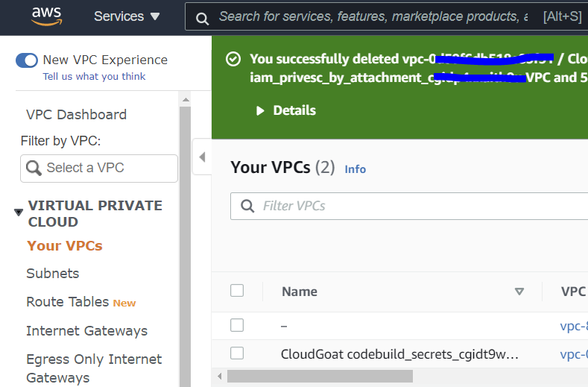Open the VPC ID link in the CloudGoat row

tap(574, 354)
